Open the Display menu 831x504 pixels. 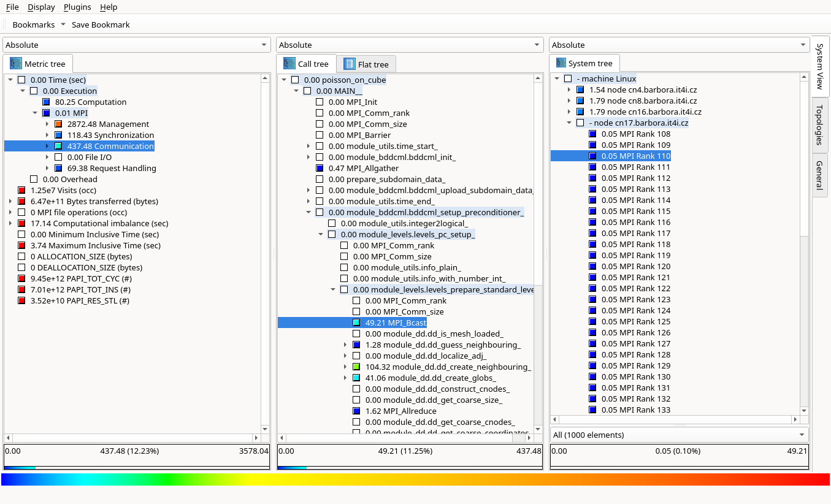pyautogui.click(x=41, y=7)
